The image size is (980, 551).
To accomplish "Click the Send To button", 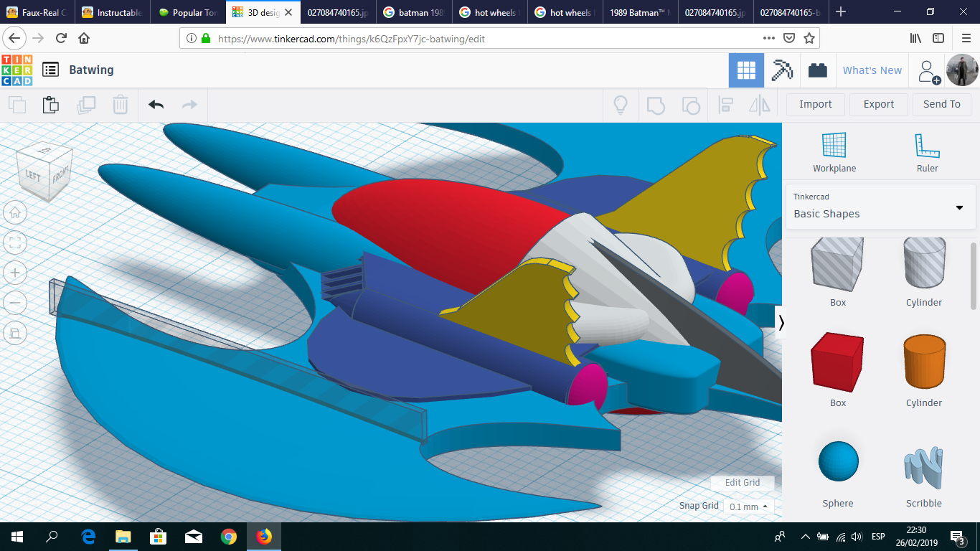I will coord(942,105).
